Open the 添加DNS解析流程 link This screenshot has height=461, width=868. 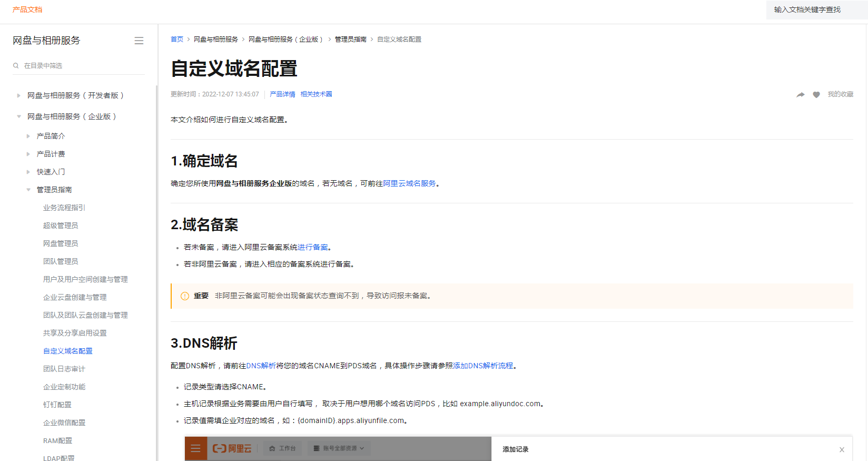click(483, 366)
